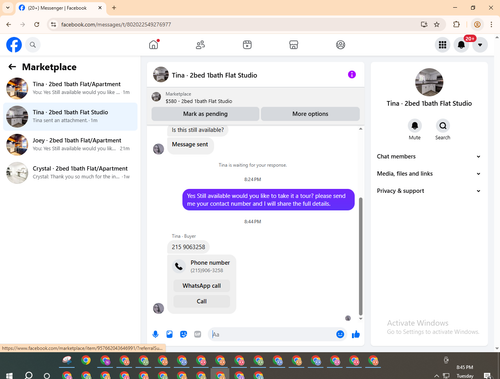Open Crystal - 2bed 1bath Flat/Apartment conversation
The height and width of the screenshot is (379, 500).
[x=70, y=173]
